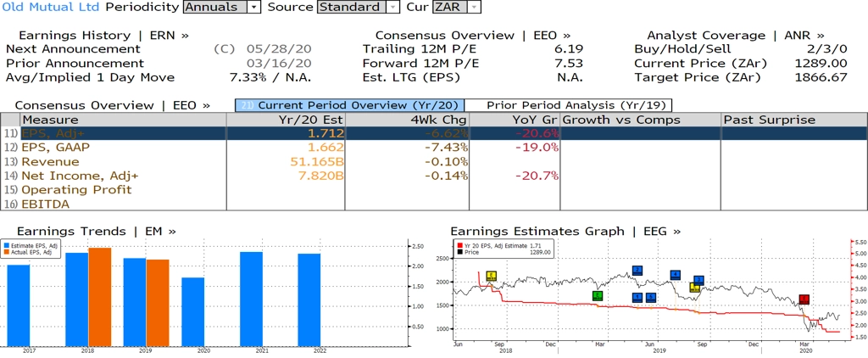Click the Growth vs Comps column header
Screen dimensions: 868x358
click(x=641, y=120)
